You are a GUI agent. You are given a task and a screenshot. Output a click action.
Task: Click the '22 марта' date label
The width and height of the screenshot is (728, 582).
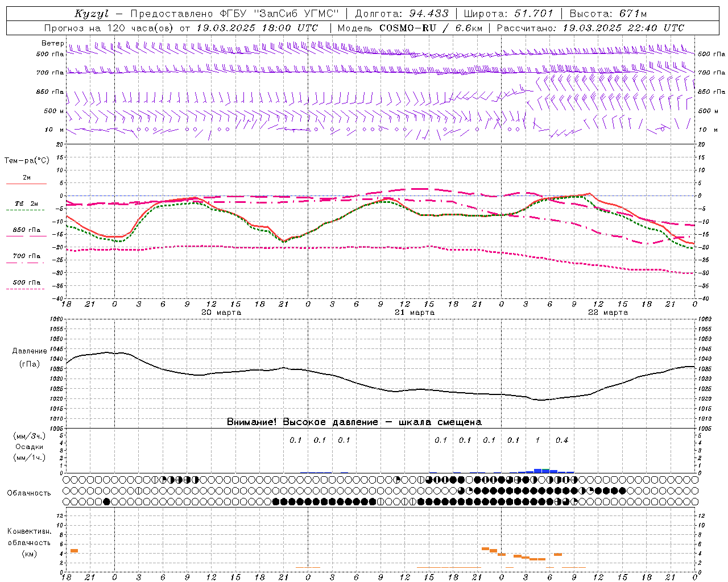pos(608,313)
